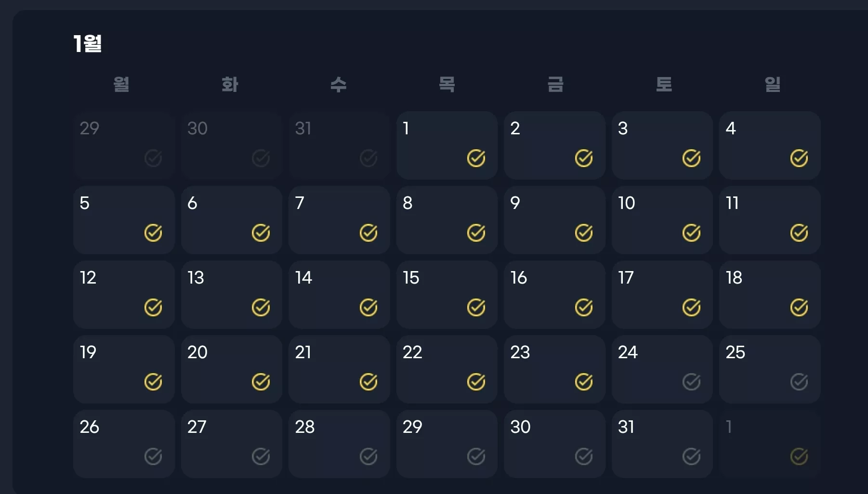
Task: Toggle the completion check on day 23
Action: pos(583,382)
